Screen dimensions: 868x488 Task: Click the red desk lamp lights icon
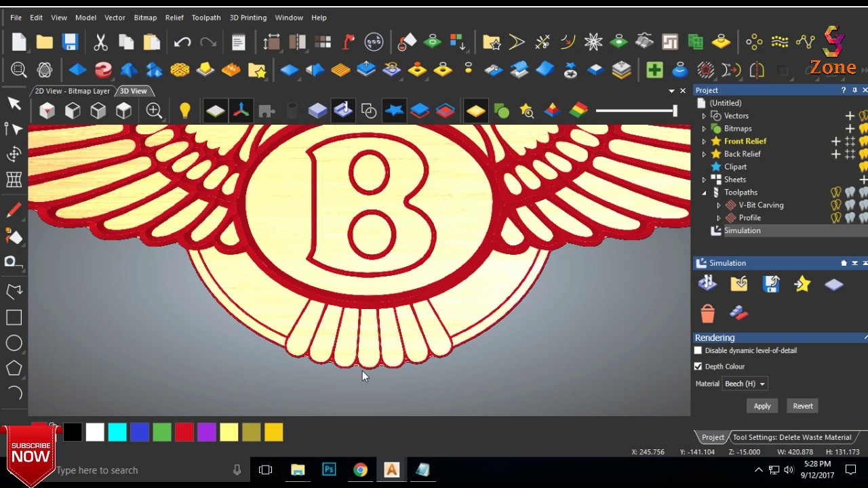tap(349, 42)
